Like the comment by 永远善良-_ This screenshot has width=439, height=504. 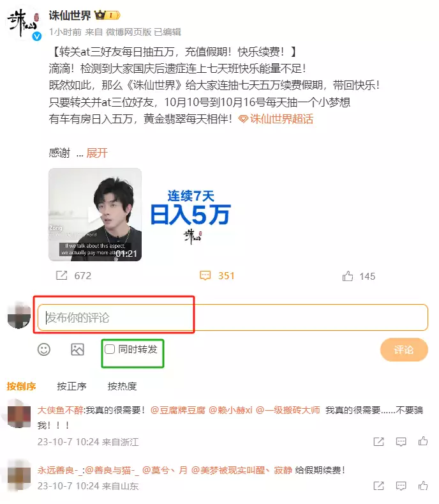pyautogui.click(x=423, y=485)
